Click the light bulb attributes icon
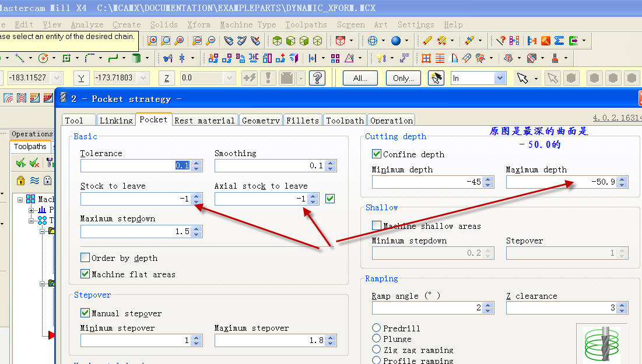This screenshot has width=642, height=364. point(381,58)
